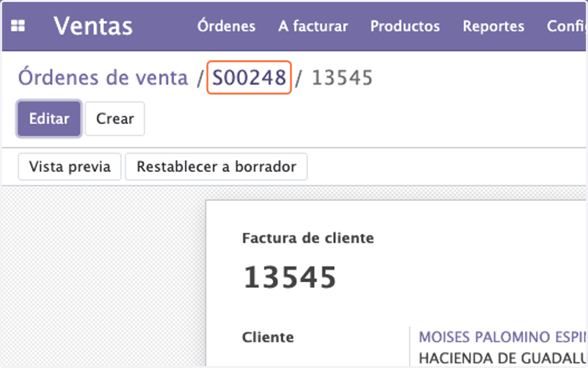Viewport: 588px width, 368px height.
Task: Open the Productos menu
Action: coord(405,26)
